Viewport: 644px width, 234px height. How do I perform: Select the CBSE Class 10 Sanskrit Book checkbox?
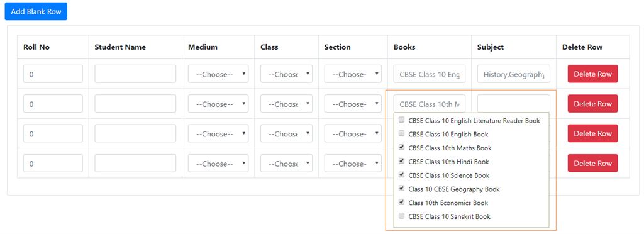click(x=402, y=216)
